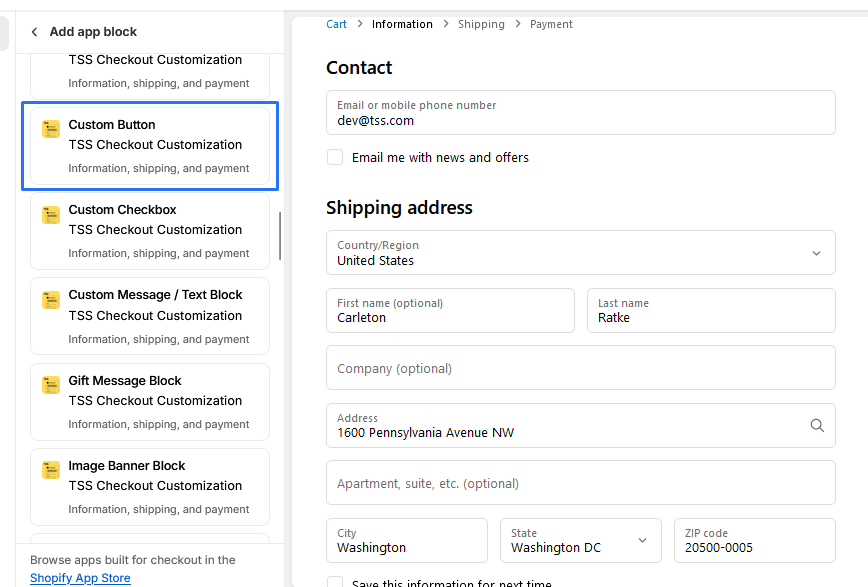The height and width of the screenshot is (587, 868).
Task: Open the Shopify App Store link
Action: 80,578
